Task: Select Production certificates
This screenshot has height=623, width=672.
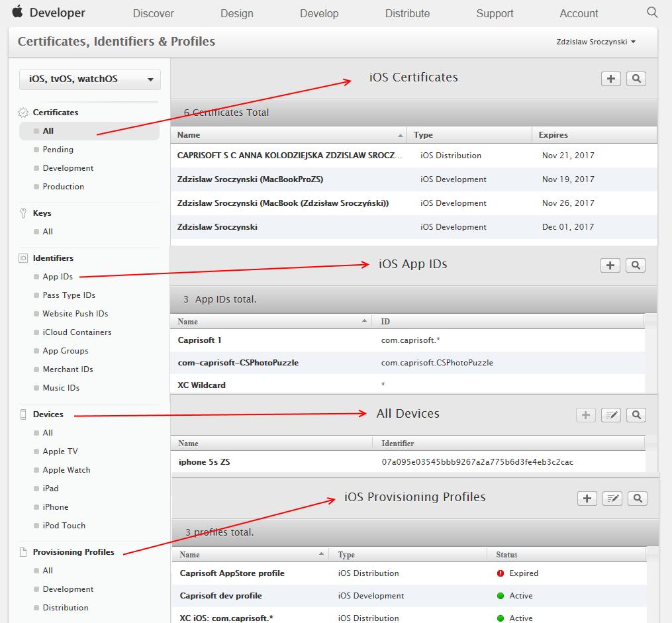Action: [x=63, y=187]
